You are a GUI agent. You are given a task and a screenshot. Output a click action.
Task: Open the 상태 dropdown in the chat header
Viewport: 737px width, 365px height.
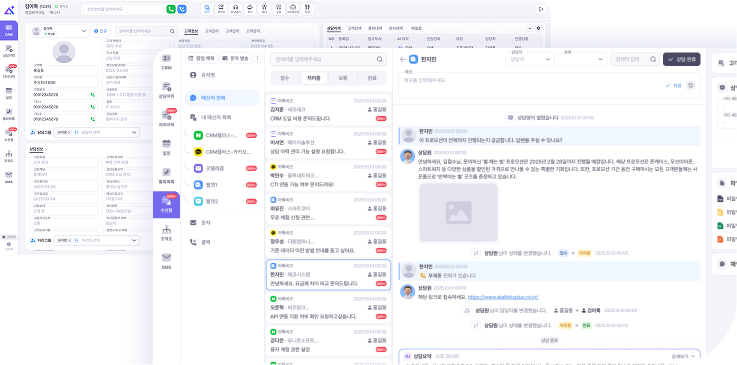click(582, 59)
